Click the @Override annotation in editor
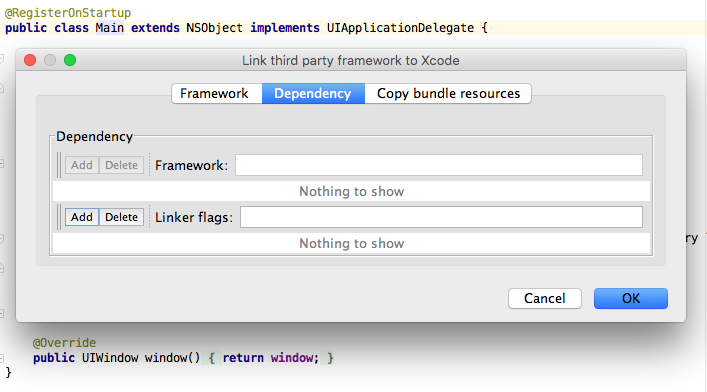Screen dimensions: 707x392 click(x=64, y=343)
